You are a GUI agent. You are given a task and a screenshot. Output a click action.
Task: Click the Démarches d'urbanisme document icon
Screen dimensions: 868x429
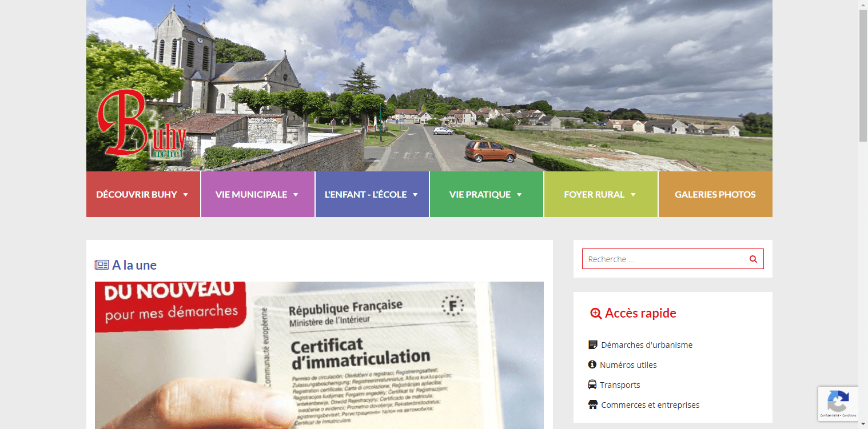click(593, 345)
